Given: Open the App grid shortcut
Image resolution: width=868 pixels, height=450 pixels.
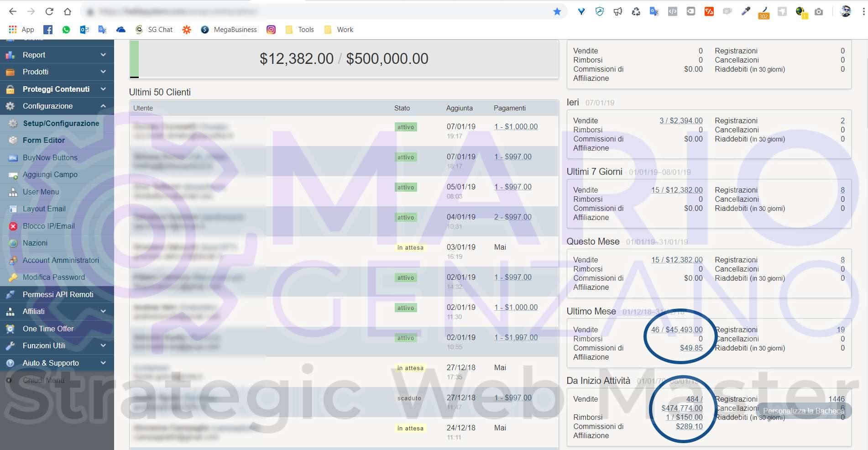Looking at the screenshot, I should [x=21, y=30].
